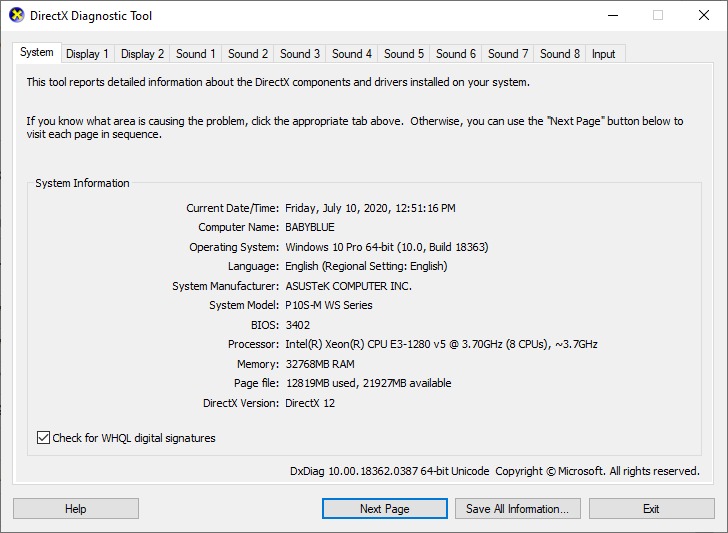Click the DirectX Diagnostic Tool title icon
The image size is (728, 533).
(x=16, y=16)
